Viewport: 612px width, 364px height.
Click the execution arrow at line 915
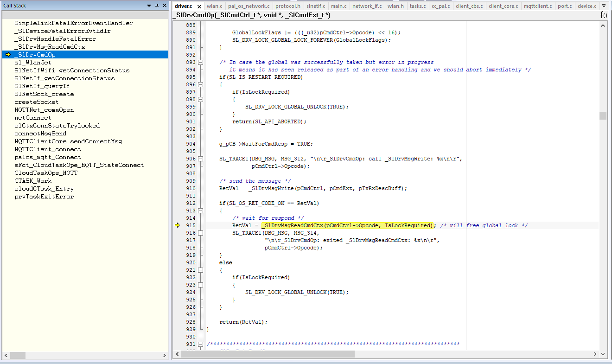(177, 225)
